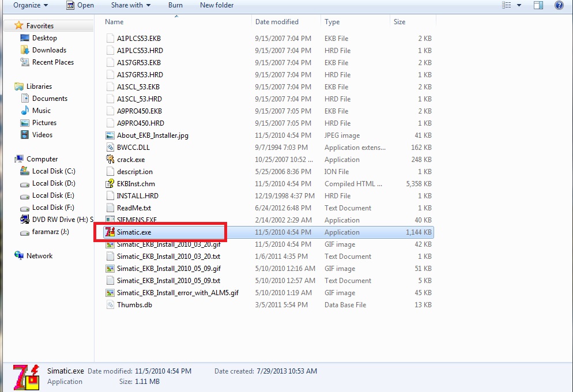Click the change your view icon

point(507,5)
